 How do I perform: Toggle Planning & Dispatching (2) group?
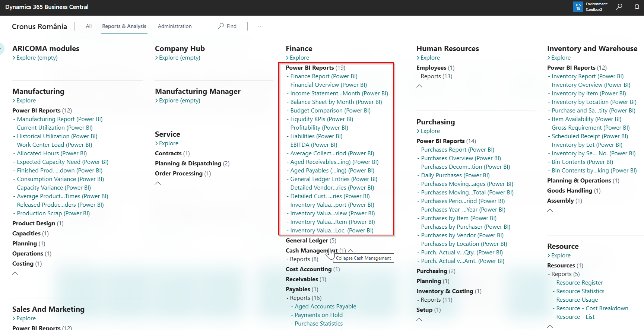192,164
